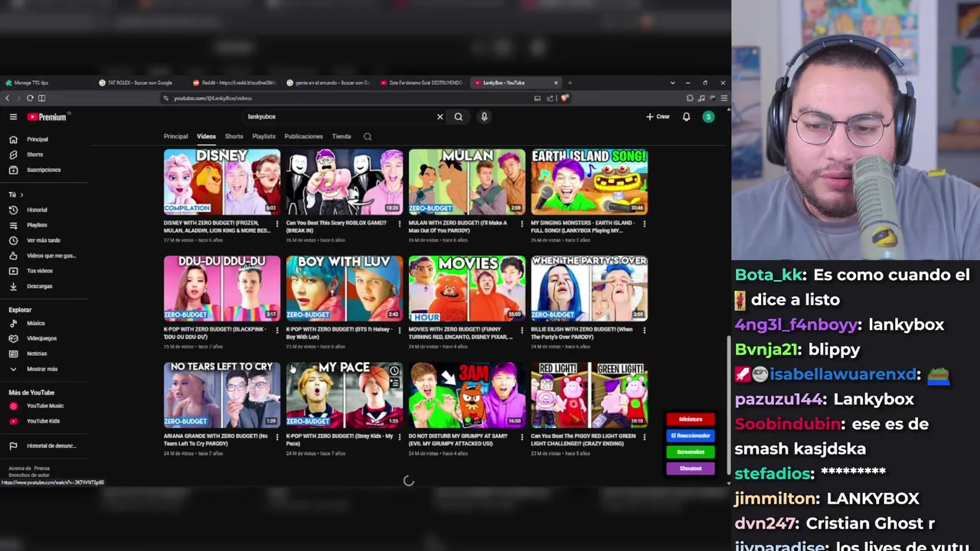Open the BOY WITH LUV thumbnail
This screenshot has height=551, width=980.
345,288
